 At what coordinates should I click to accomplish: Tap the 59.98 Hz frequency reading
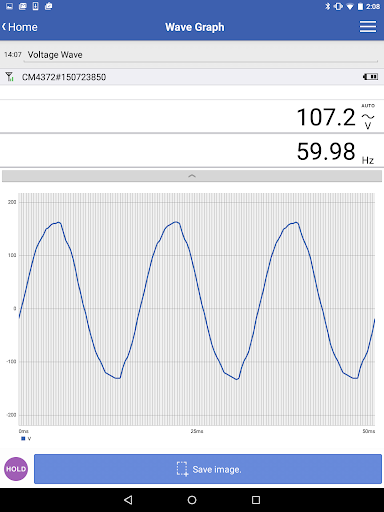click(x=326, y=152)
